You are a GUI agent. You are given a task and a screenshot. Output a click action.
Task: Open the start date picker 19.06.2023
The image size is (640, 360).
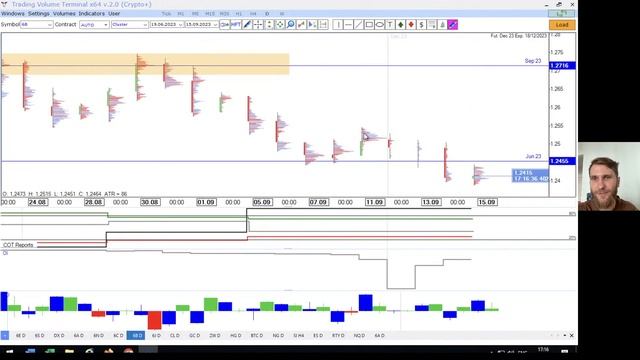[x=167, y=24]
